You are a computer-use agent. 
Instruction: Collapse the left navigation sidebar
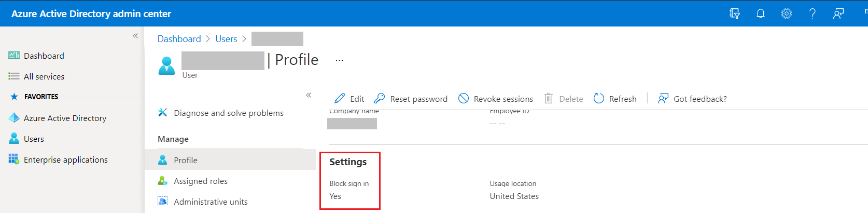(x=135, y=36)
